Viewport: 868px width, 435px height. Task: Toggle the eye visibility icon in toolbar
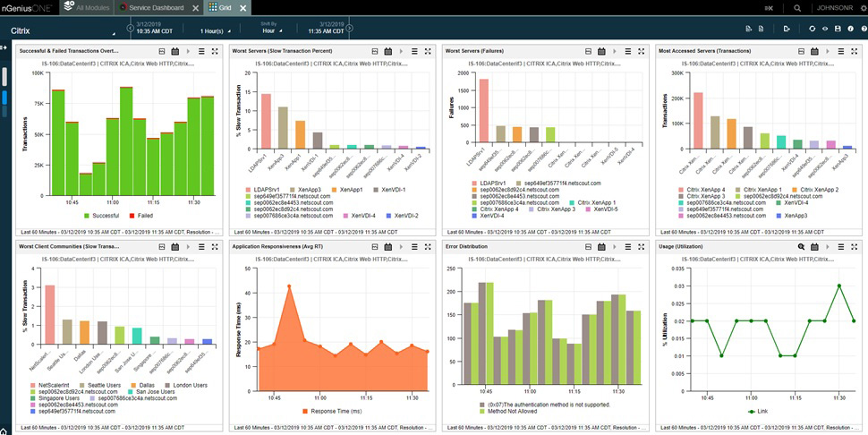[x=825, y=29]
